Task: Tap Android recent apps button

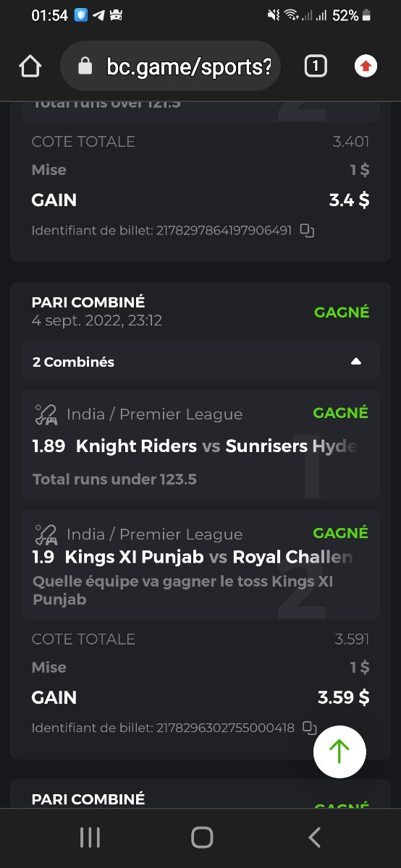Action: pyautogui.click(x=90, y=838)
